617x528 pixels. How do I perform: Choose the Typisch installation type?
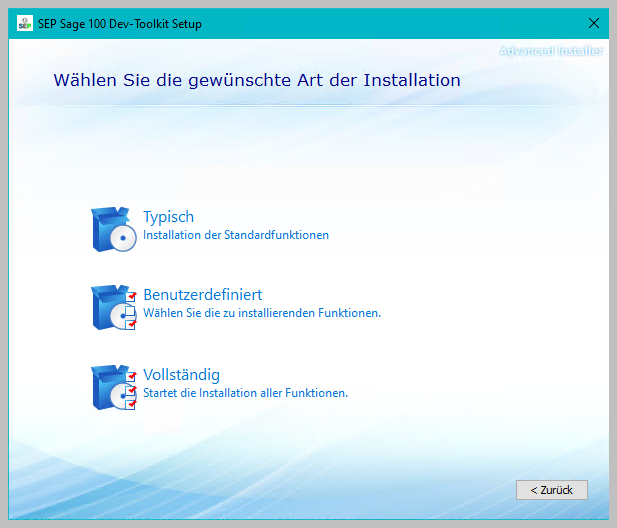point(168,217)
